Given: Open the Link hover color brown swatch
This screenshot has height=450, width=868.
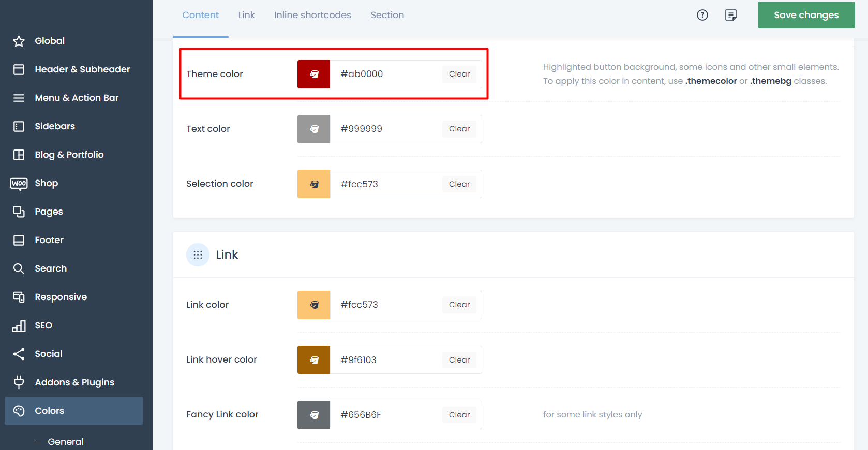Looking at the screenshot, I should pyautogui.click(x=314, y=360).
